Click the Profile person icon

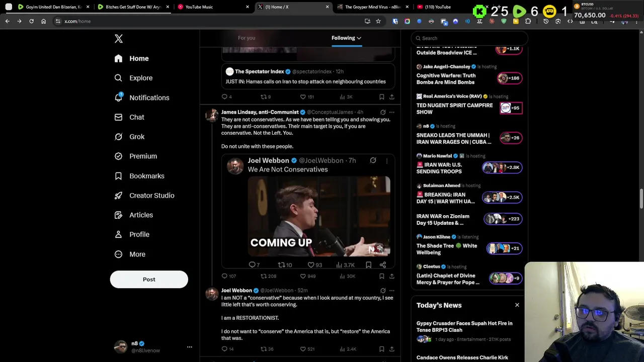coord(118,234)
